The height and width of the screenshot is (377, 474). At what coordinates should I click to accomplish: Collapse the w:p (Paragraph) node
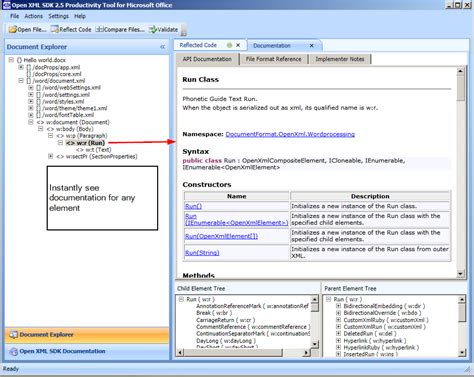pos(51,136)
